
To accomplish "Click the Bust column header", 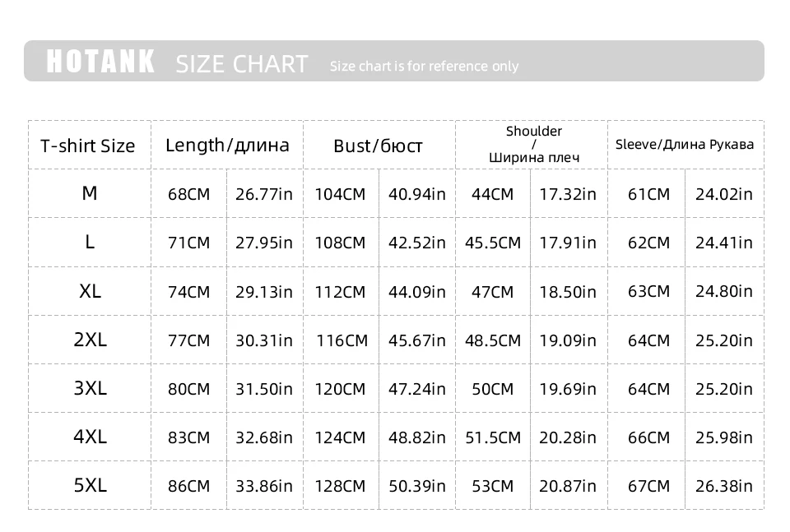I will [378, 146].
